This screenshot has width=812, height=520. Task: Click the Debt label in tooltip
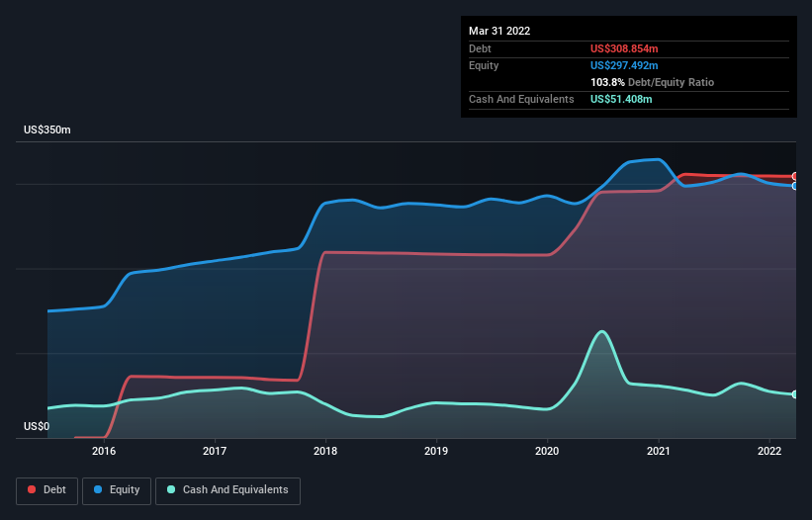click(x=480, y=48)
